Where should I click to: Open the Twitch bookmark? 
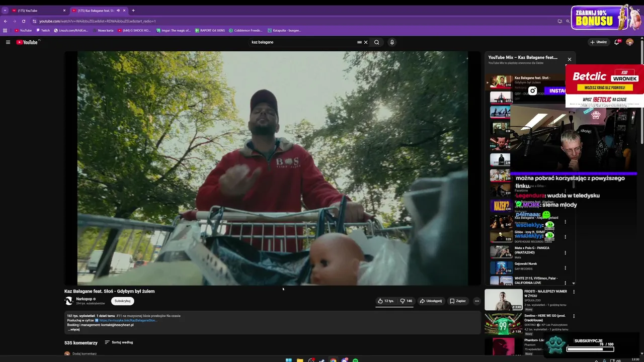pyautogui.click(x=43, y=30)
